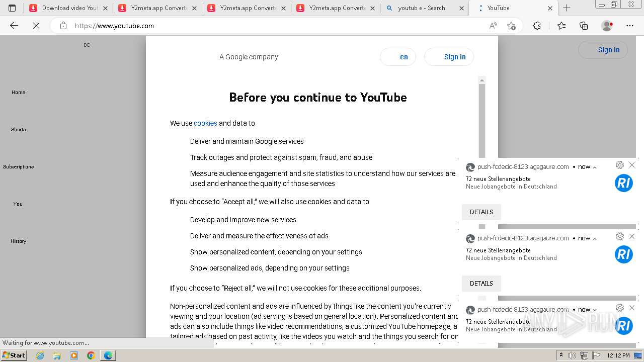This screenshot has width=644, height=362.
Task: Open settings gear on third notification
Action: tap(620, 308)
